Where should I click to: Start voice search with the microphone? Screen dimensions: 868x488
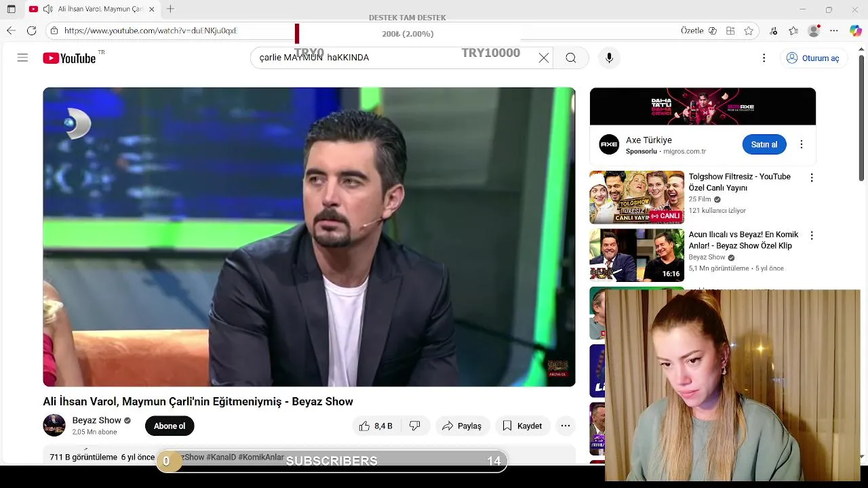(x=609, y=58)
